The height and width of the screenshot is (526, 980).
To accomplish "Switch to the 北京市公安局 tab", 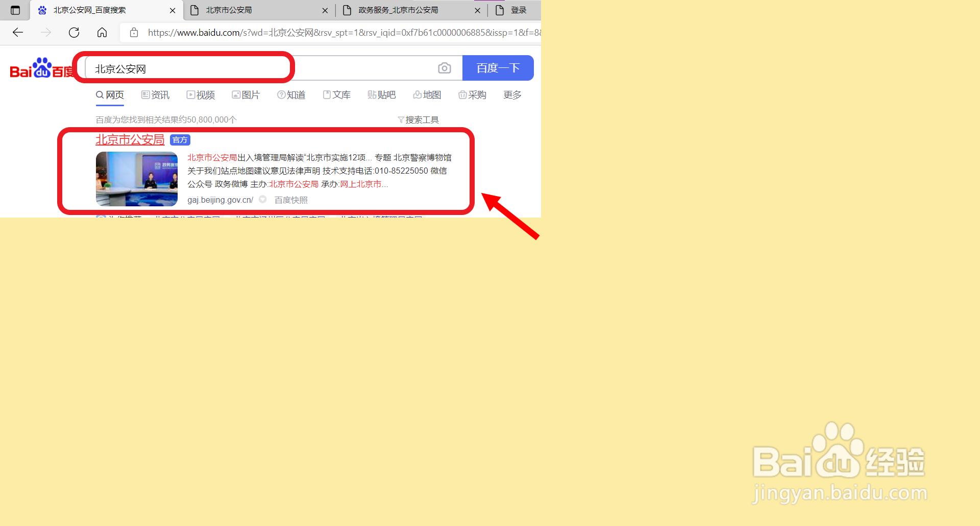I will [258, 10].
